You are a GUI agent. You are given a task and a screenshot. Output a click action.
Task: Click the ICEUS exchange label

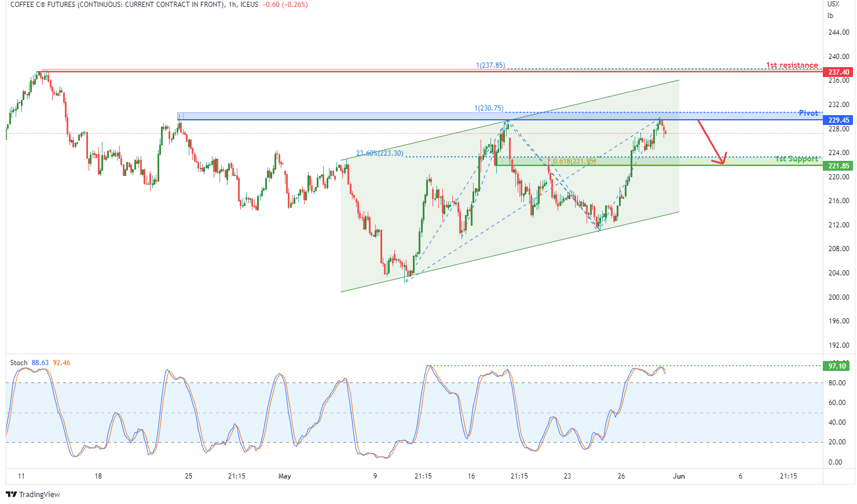point(249,5)
